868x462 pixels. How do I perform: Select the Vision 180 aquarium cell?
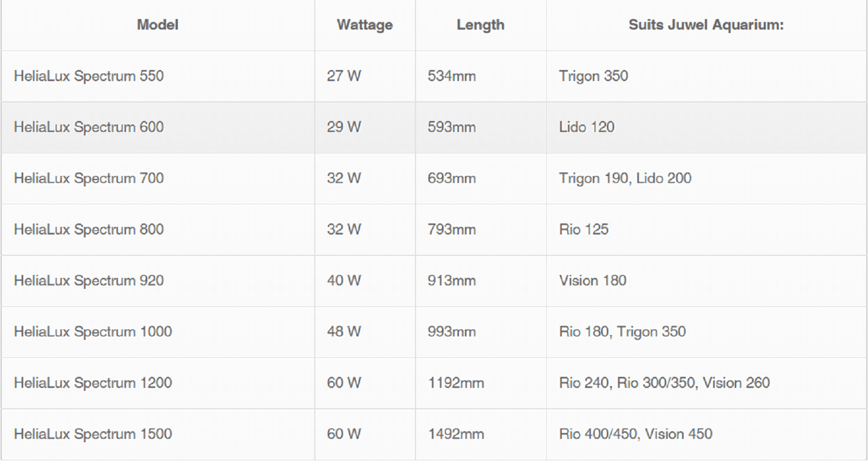tap(593, 281)
